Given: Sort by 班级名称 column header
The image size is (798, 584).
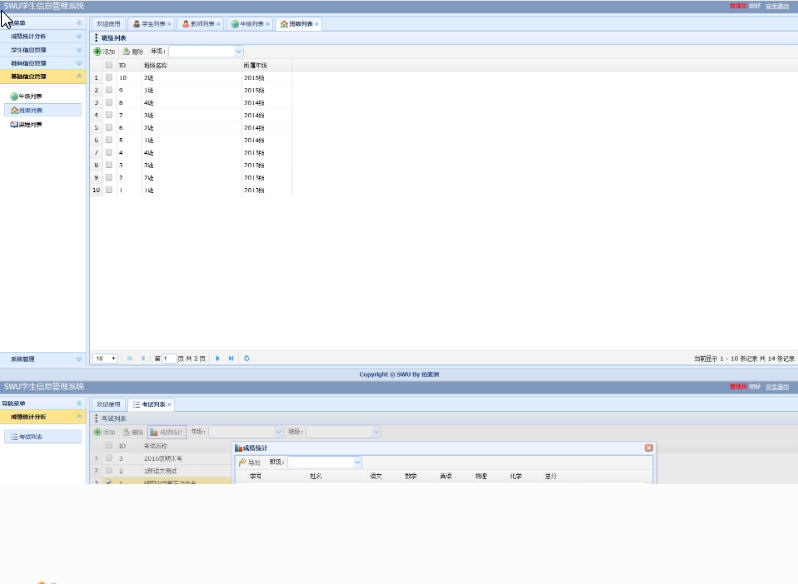Looking at the screenshot, I should coord(191,65).
